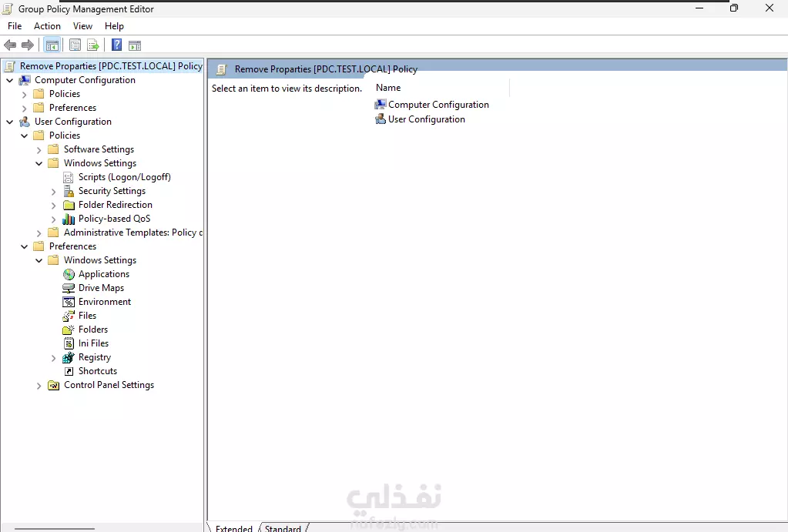Image resolution: width=788 pixels, height=532 pixels.
Task: Select the Scripts (Logon/Logoff) icon
Action: (69, 177)
